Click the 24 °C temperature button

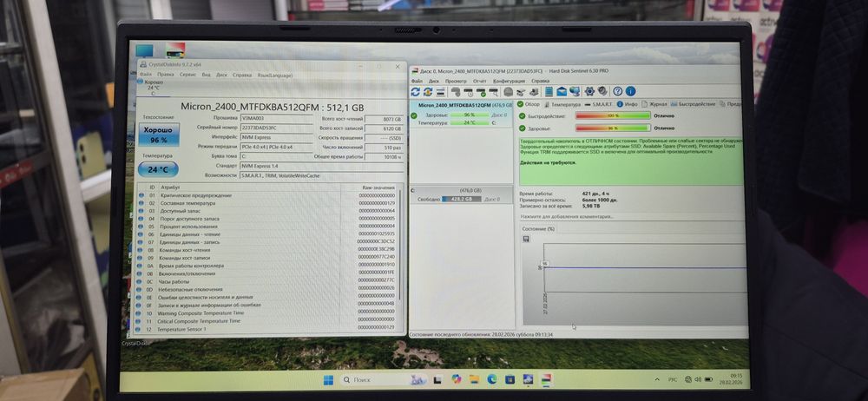[158, 169]
